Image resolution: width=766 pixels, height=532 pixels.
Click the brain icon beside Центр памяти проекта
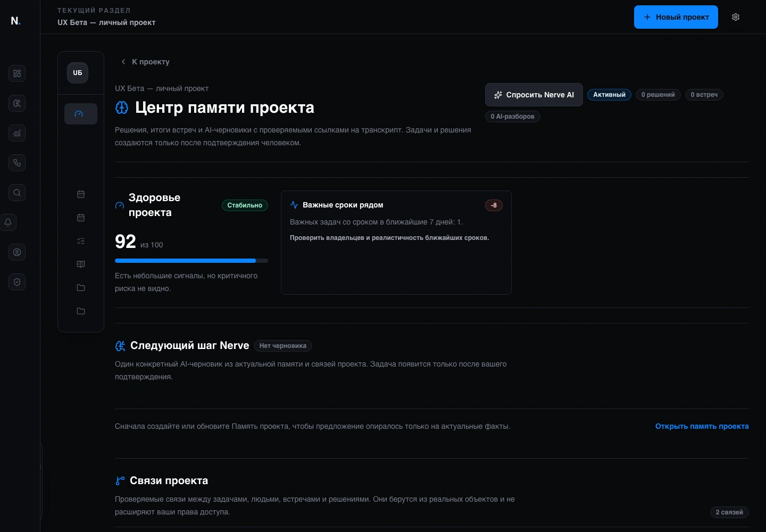click(x=122, y=107)
